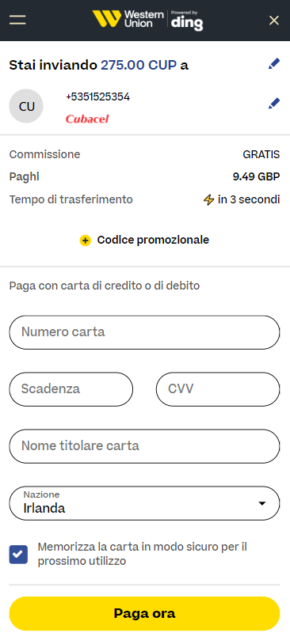Click the Western Union logo

[128, 19]
